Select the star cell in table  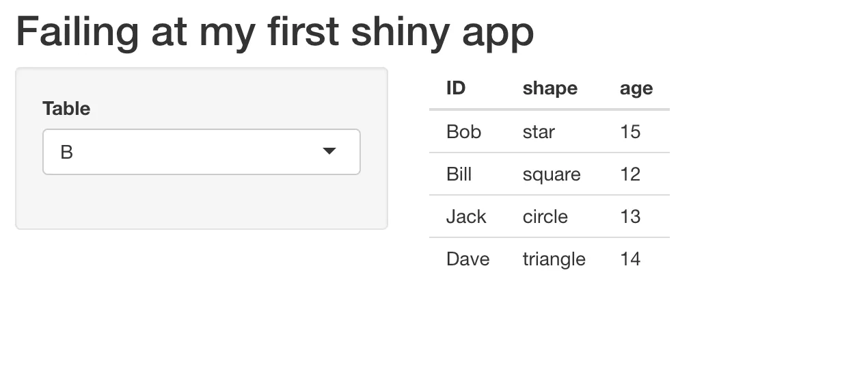pyautogui.click(x=539, y=131)
